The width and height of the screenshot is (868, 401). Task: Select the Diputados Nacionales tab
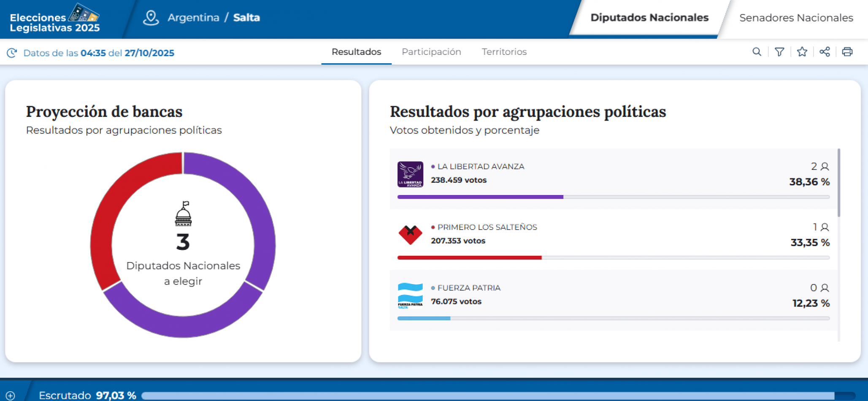(x=649, y=18)
